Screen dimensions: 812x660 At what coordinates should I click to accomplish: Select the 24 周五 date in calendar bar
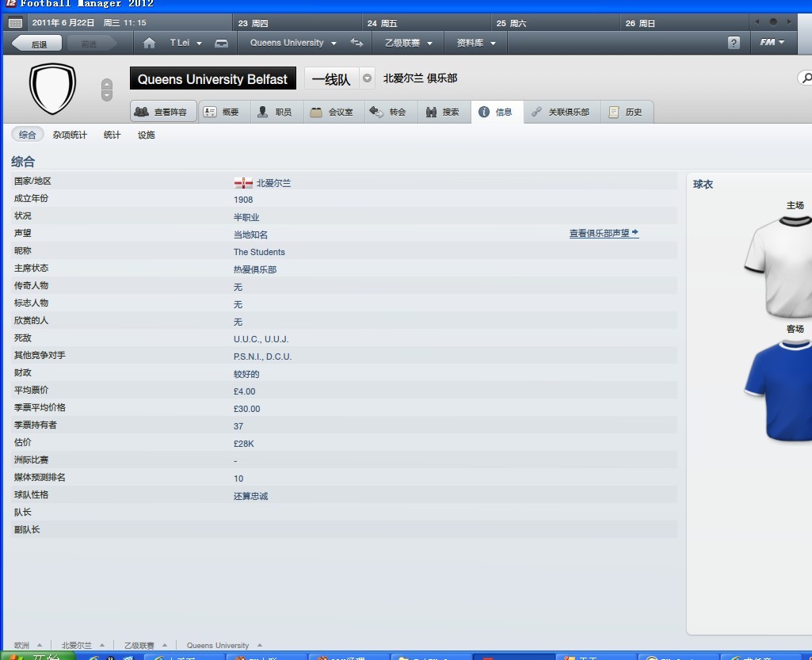(382, 23)
